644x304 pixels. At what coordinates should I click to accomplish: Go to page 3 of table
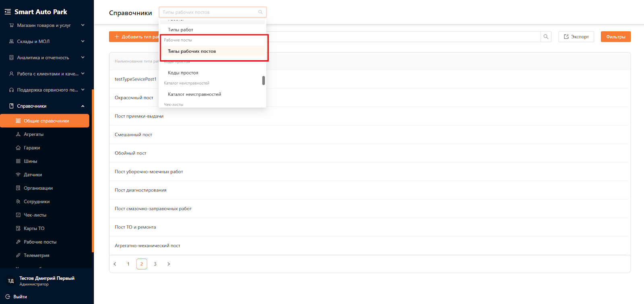155,264
